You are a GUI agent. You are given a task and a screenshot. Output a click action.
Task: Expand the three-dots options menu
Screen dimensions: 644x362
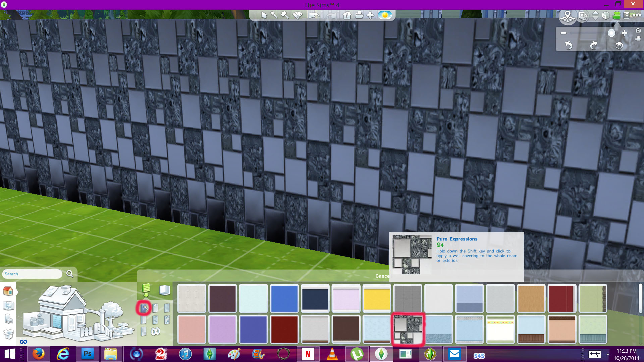coord(637,15)
